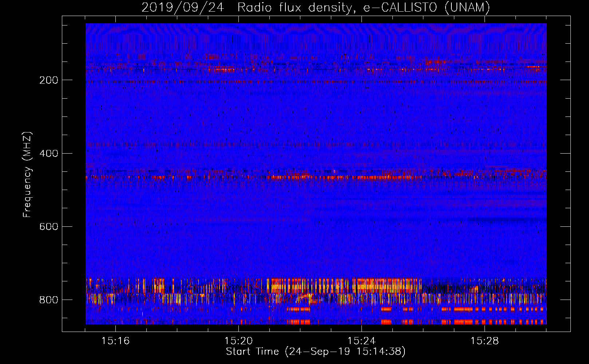Image resolution: width=589 pixels, height=364 pixels.
Task: Click the Start Time axis caption
Action: tap(316, 352)
